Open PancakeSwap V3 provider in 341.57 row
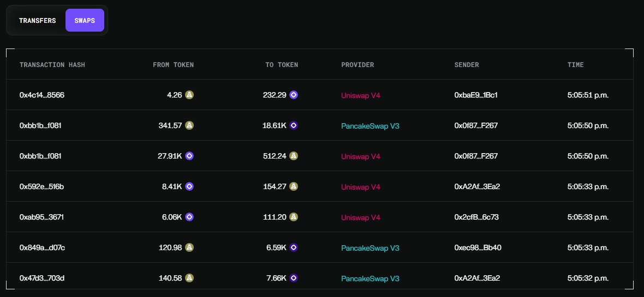The width and height of the screenshot is (644, 297). coord(370,126)
